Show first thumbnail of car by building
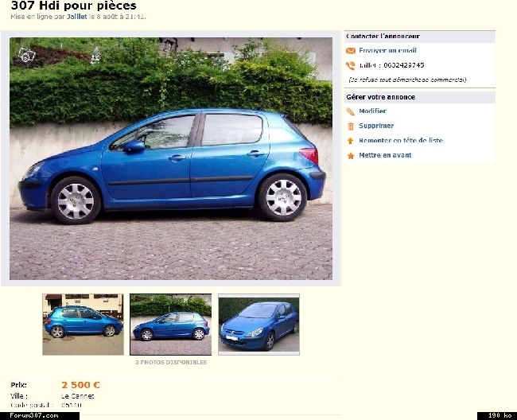517x420 pixels. pos(83,325)
